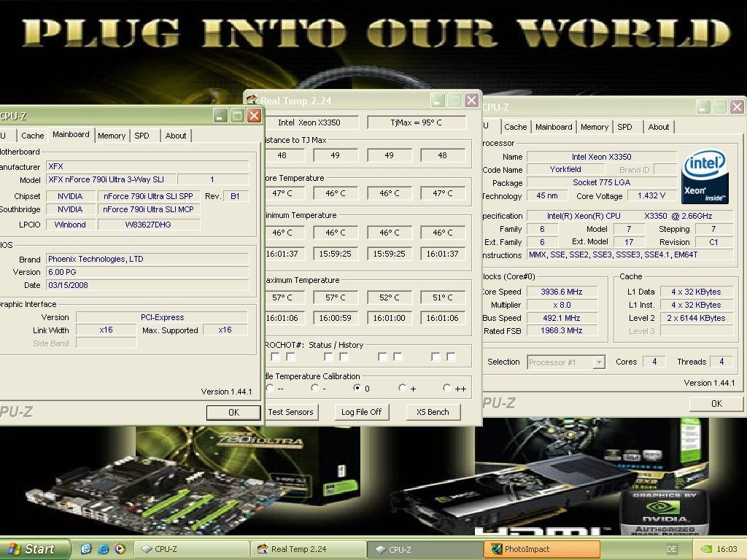Click the BIOS Brand Phoenix Technologies, LTD
The height and width of the screenshot is (560, 747).
[147, 259]
